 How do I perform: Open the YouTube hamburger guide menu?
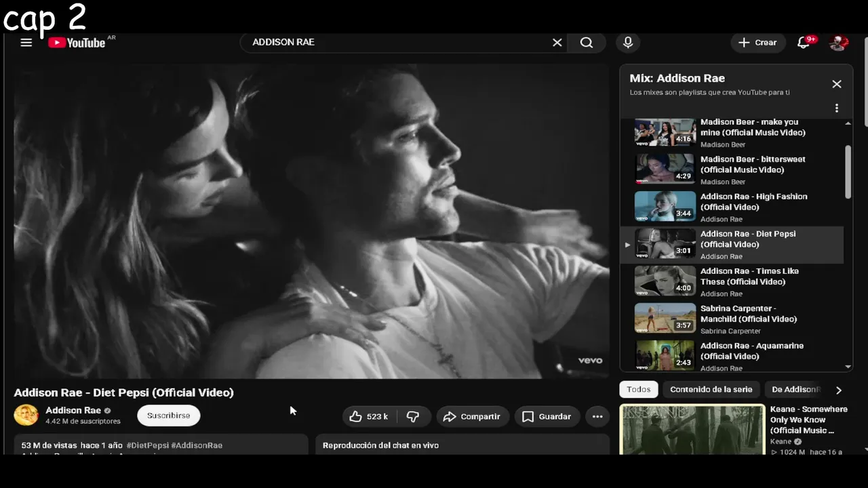coord(26,43)
